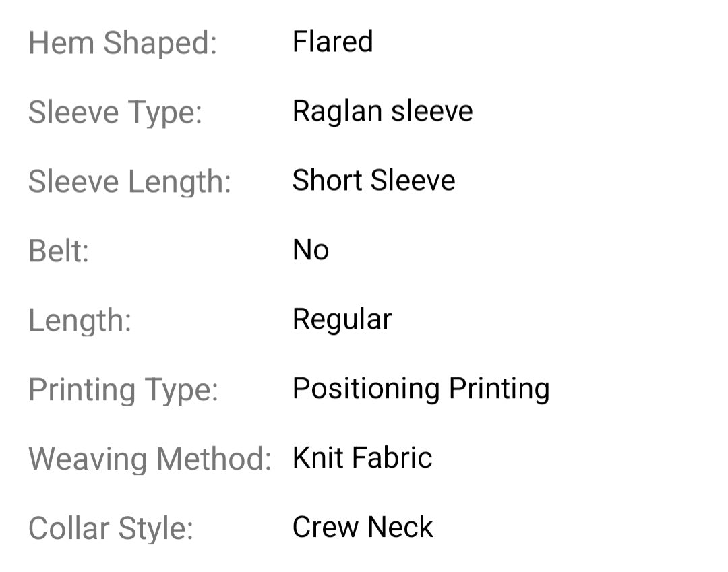Click the "Weaving Method:" label
The image size is (728, 572).
pos(150,459)
